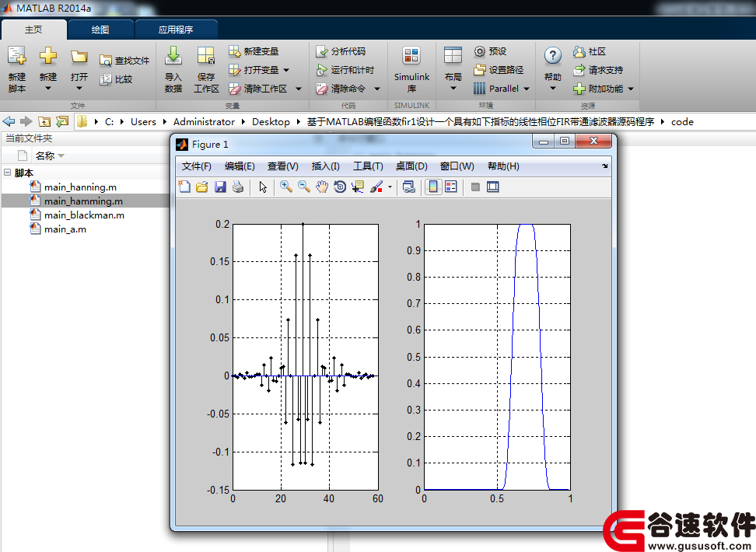
Task: Switch to the Home (主页) tab
Action: [33, 30]
